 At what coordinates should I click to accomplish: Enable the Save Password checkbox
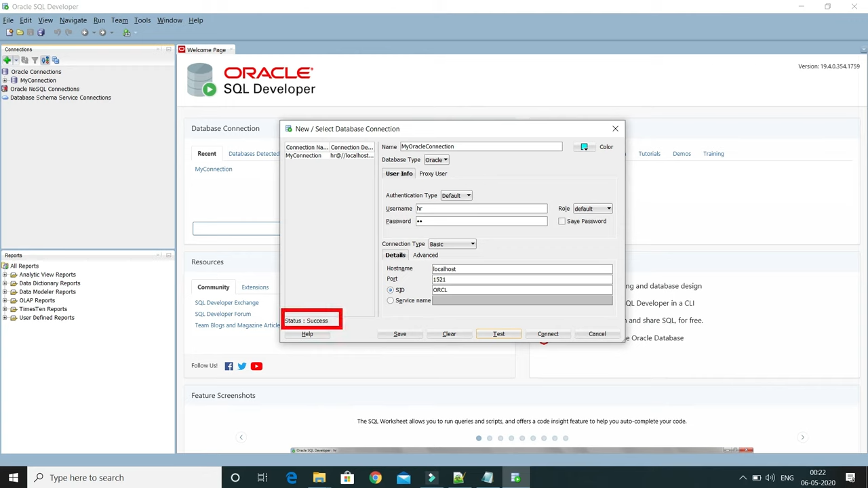[x=561, y=222]
